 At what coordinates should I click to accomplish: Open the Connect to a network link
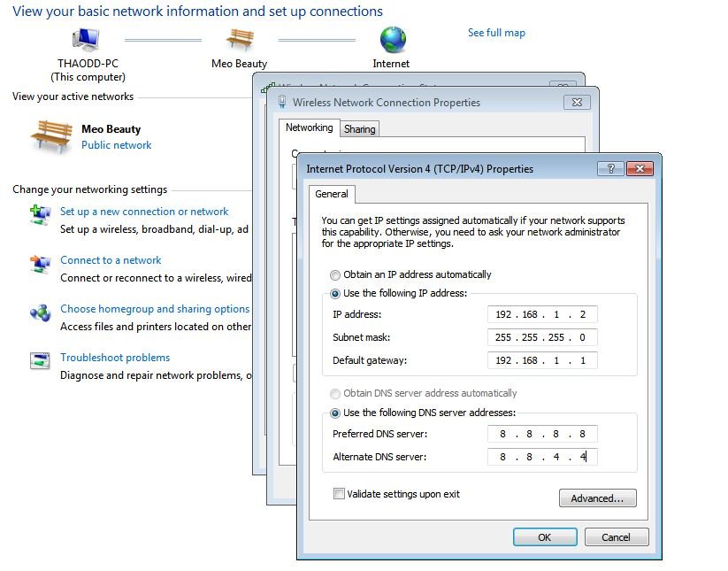pos(111,260)
